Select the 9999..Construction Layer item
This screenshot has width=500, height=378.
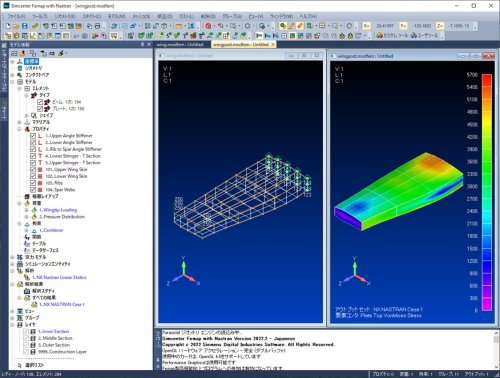pyautogui.click(x=62, y=352)
